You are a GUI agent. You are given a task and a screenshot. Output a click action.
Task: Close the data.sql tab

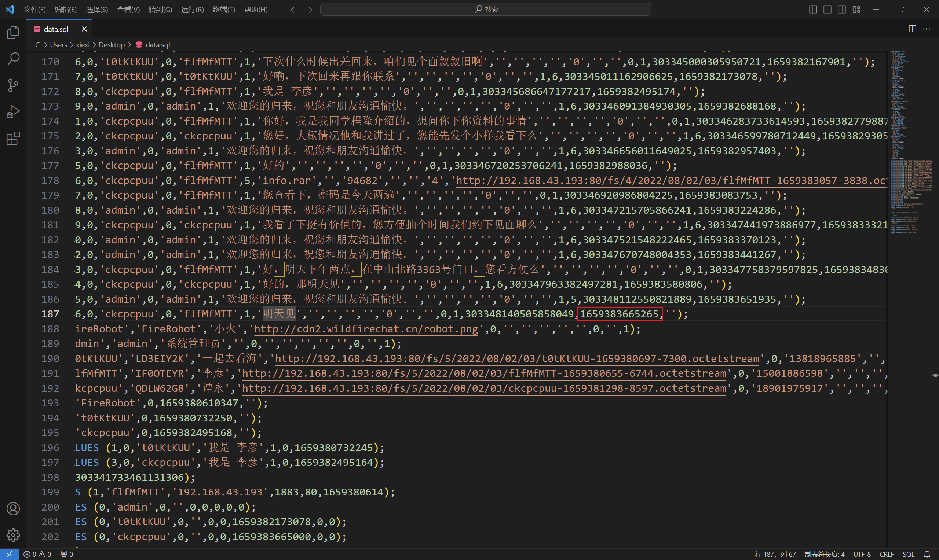(84, 29)
